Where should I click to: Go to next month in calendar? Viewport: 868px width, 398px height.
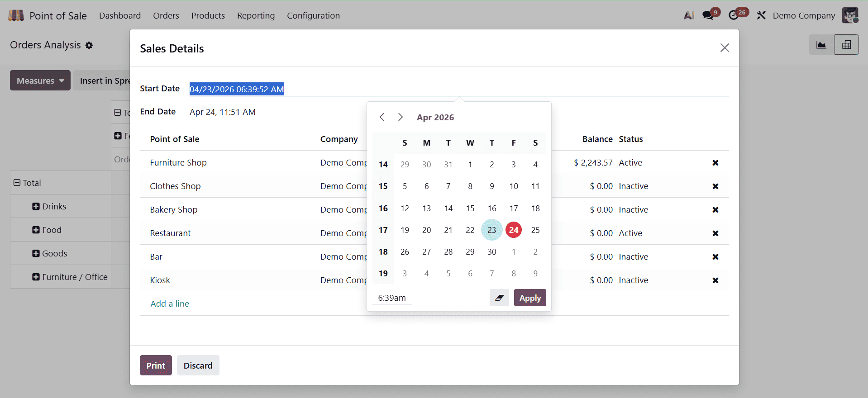[401, 117]
